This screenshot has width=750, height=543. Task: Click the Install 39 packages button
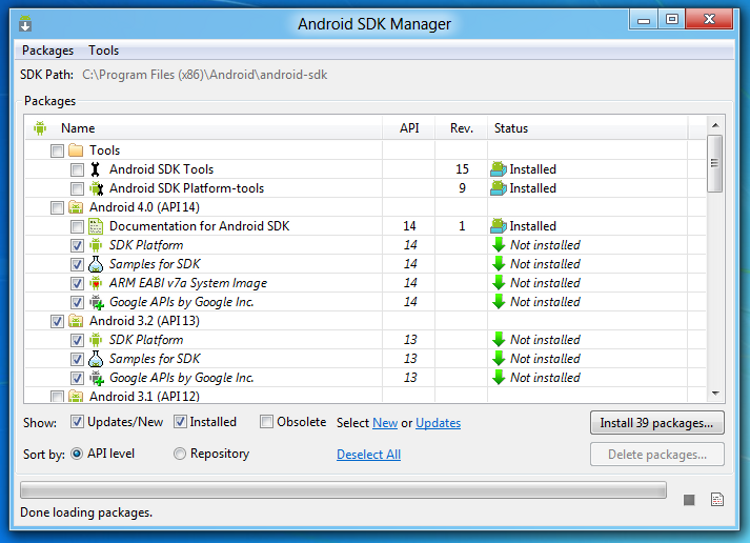point(657,423)
